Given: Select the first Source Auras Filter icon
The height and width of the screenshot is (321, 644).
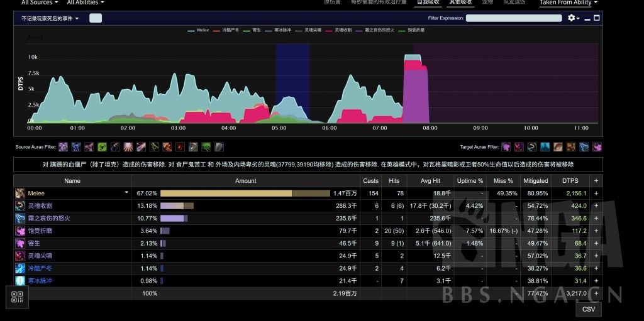Looking at the screenshot, I should (x=63, y=147).
